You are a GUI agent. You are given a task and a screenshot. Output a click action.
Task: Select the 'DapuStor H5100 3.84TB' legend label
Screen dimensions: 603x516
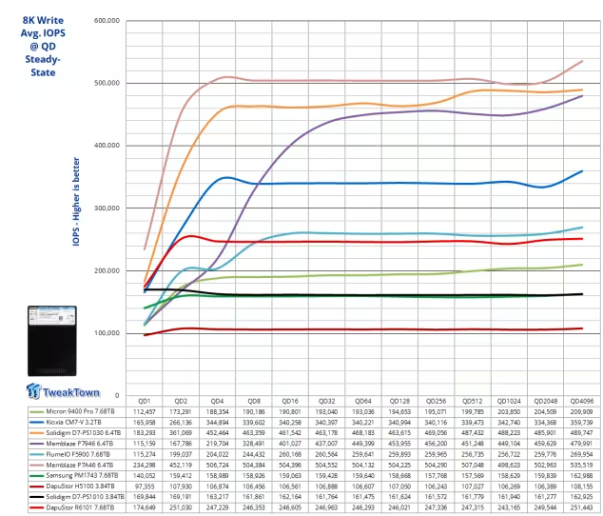pos(80,486)
